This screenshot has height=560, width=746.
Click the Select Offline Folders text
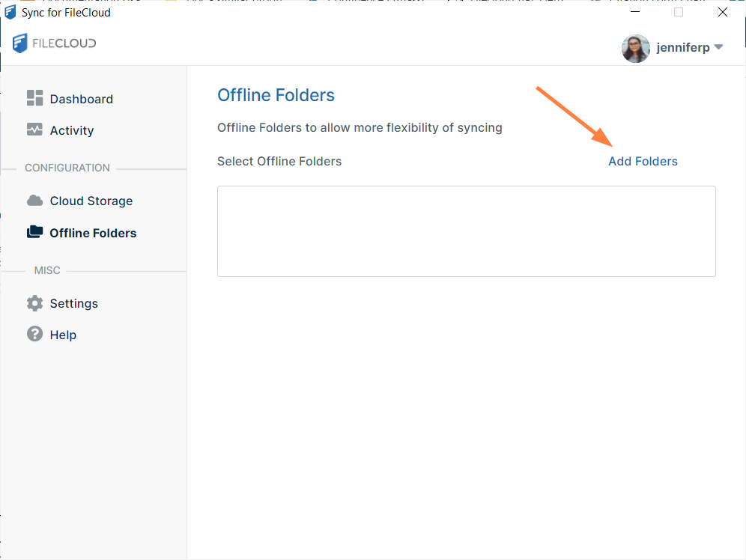pyautogui.click(x=279, y=161)
